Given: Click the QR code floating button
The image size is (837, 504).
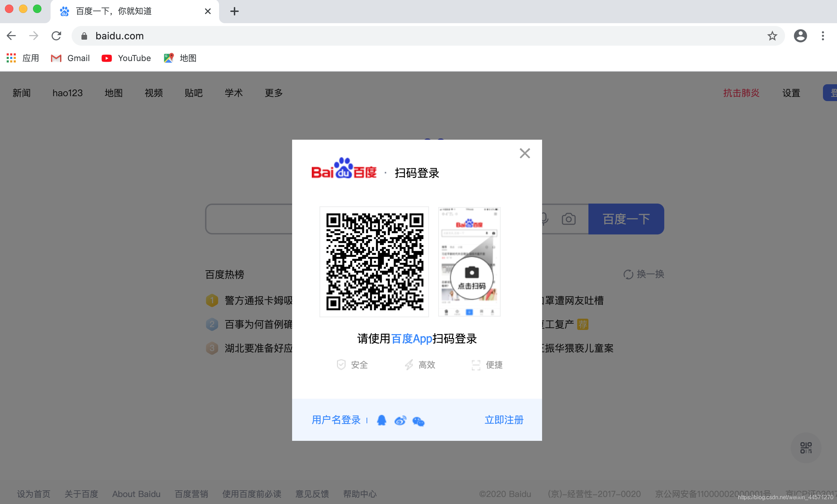Looking at the screenshot, I should click(806, 448).
